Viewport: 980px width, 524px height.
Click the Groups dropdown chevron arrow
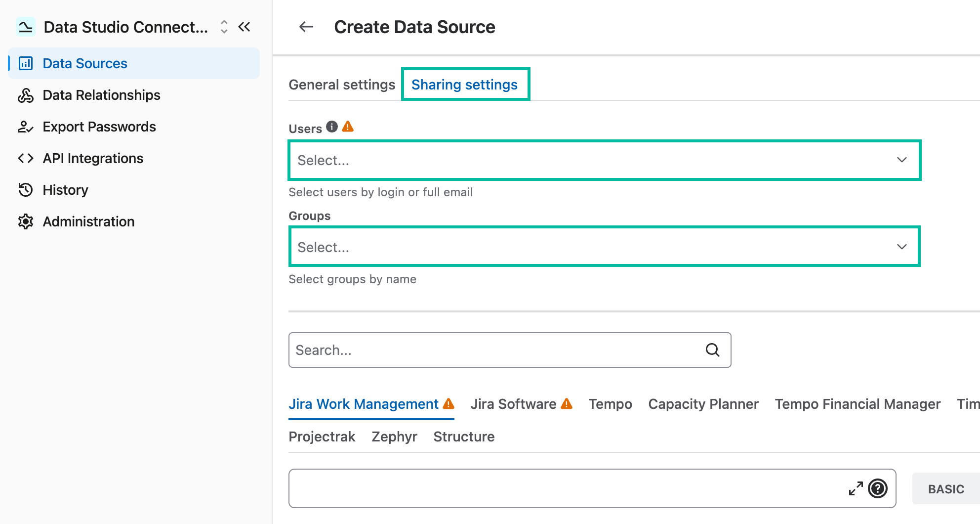pos(902,247)
